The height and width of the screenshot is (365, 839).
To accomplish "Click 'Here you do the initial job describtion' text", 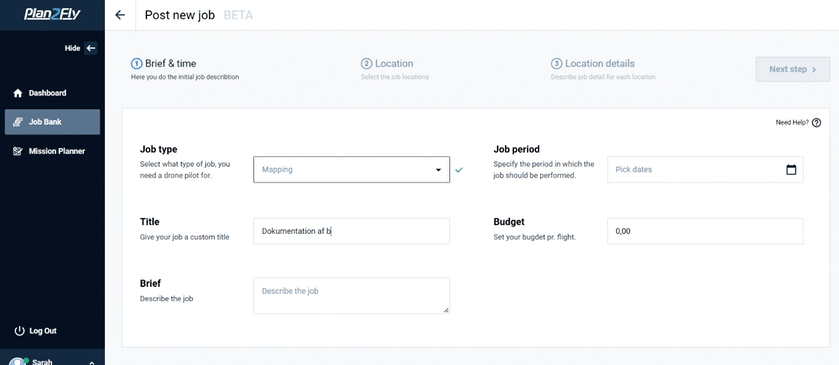I will [185, 77].
